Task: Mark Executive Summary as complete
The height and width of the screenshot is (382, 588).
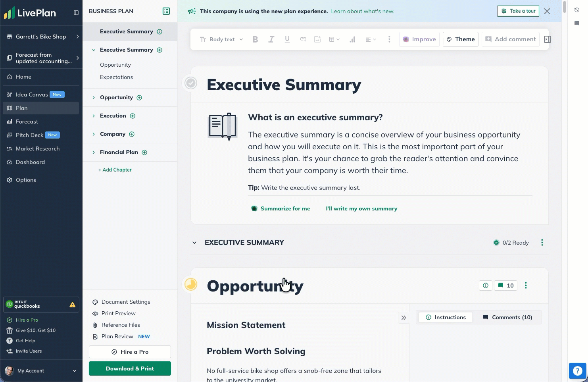Action: (x=191, y=83)
